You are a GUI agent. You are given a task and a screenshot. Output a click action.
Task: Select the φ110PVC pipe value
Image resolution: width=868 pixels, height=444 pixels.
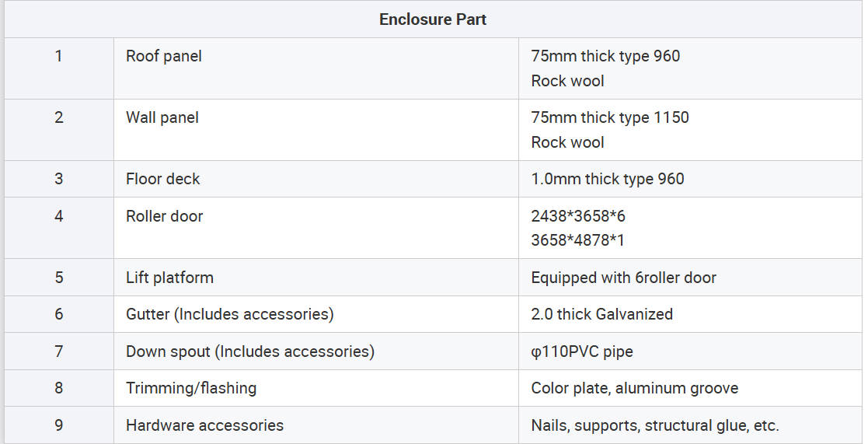(x=582, y=351)
